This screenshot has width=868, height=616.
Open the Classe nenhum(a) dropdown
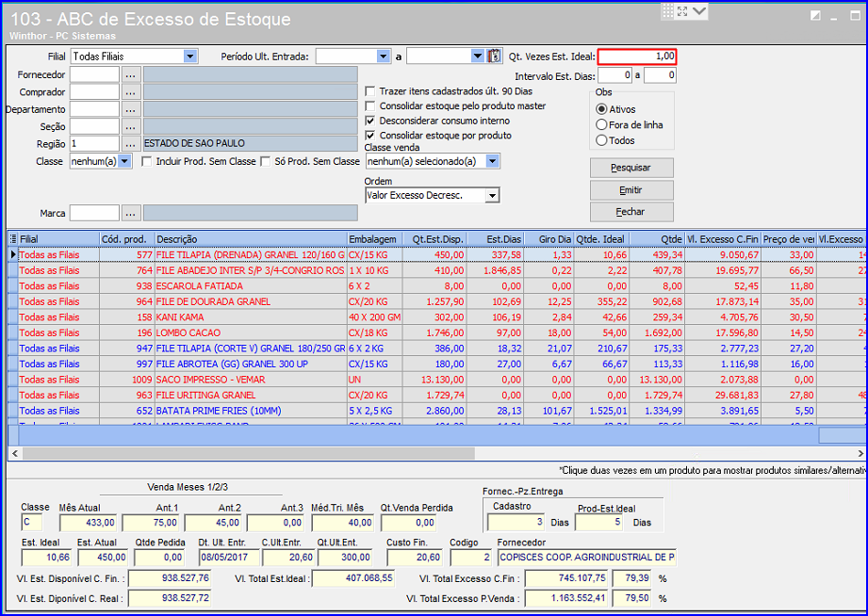[x=125, y=162]
